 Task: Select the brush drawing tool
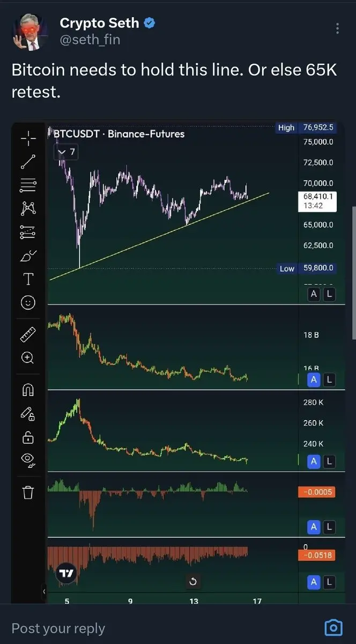point(28,256)
